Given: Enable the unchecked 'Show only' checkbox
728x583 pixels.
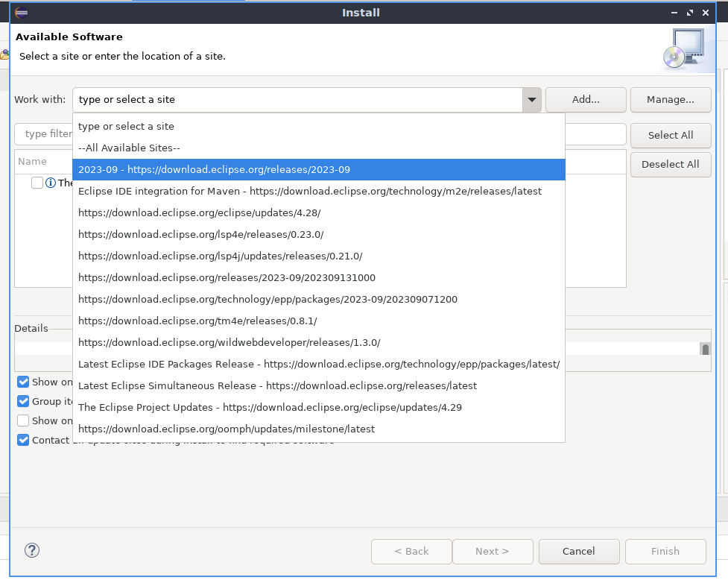Looking at the screenshot, I should (23, 420).
